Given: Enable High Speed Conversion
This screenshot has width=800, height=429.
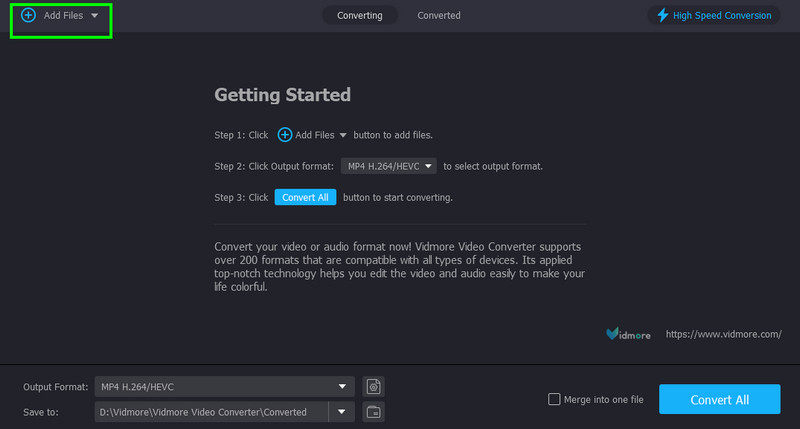Looking at the screenshot, I should (x=714, y=15).
